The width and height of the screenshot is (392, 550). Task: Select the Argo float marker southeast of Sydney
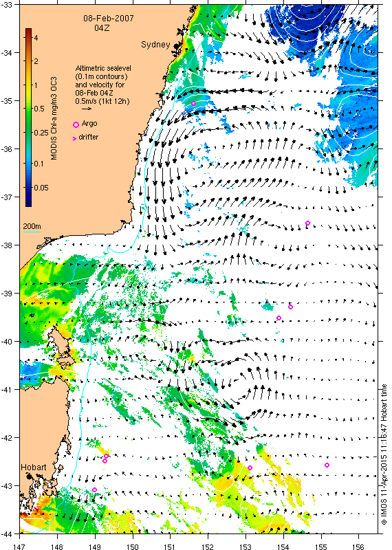point(193,103)
